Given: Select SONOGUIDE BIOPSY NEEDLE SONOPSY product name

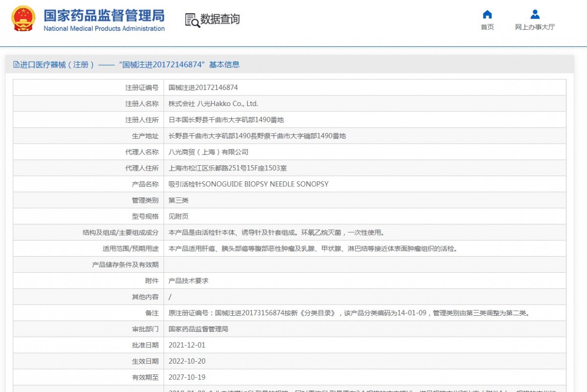Looking at the screenshot, I should click(x=248, y=184).
